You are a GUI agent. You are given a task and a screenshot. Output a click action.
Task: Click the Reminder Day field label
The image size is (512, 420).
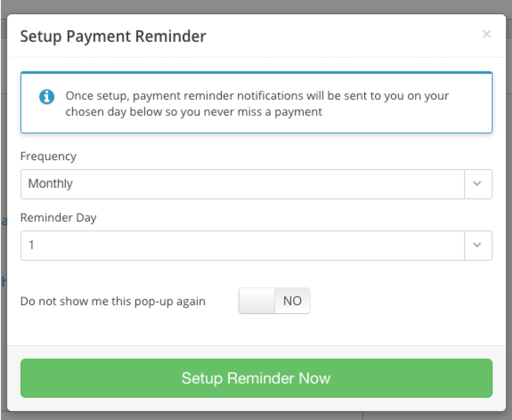(58, 218)
